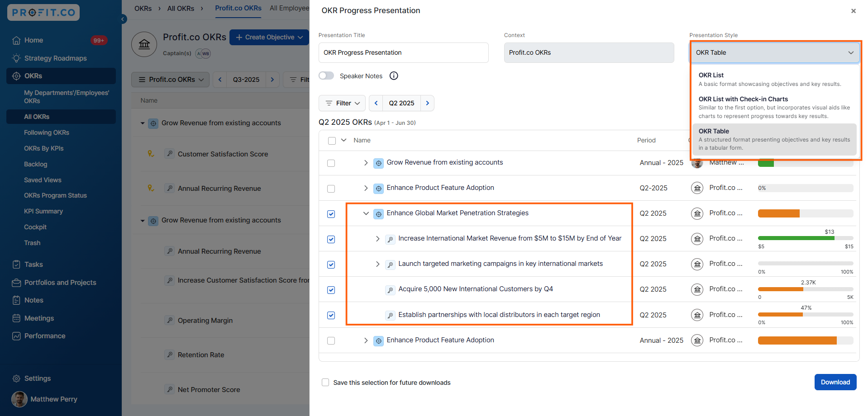Open Portfolios and Projects briefcase icon
This screenshot has width=868, height=416.
[16, 283]
